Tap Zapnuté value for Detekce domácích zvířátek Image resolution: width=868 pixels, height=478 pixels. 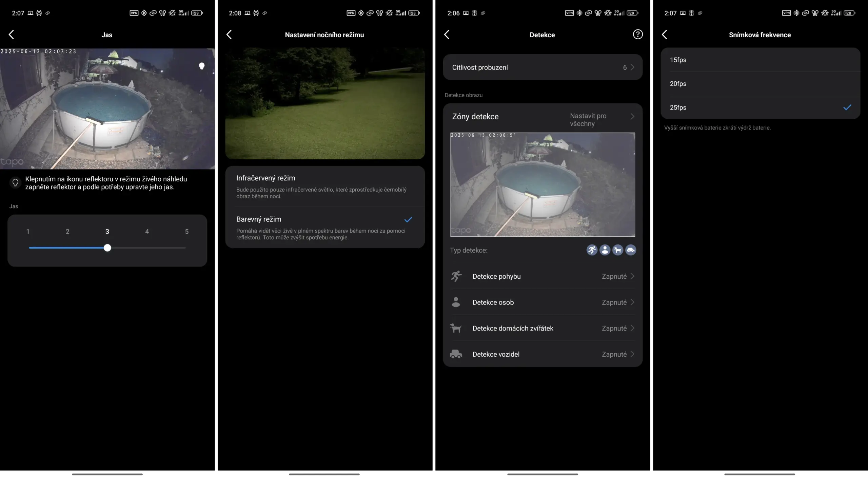pyautogui.click(x=614, y=328)
